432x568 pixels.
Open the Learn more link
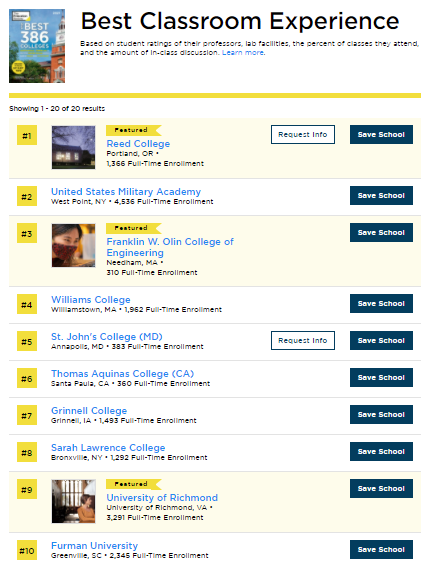click(x=243, y=53)
